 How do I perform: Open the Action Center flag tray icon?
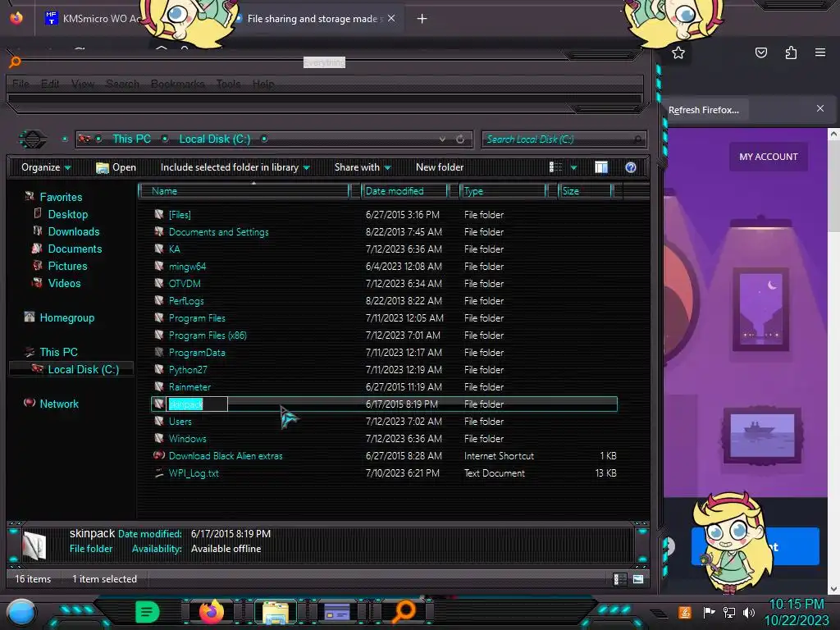709,612
